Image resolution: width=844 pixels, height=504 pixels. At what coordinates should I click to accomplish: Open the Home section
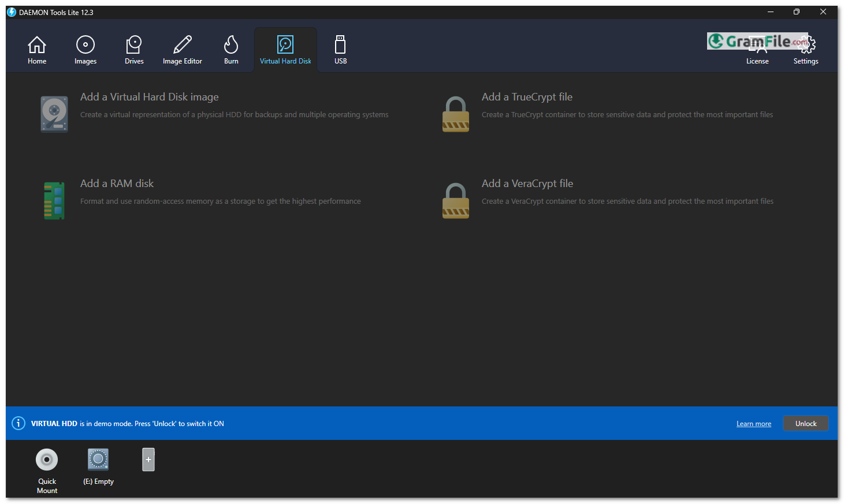[x=37, y=50]
